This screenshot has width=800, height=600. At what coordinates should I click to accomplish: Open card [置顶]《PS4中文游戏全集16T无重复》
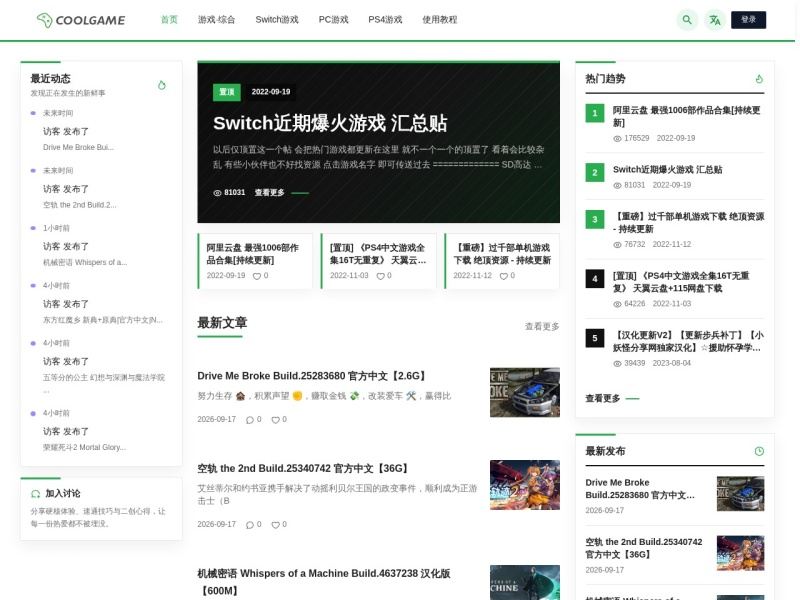click(379, 261)
